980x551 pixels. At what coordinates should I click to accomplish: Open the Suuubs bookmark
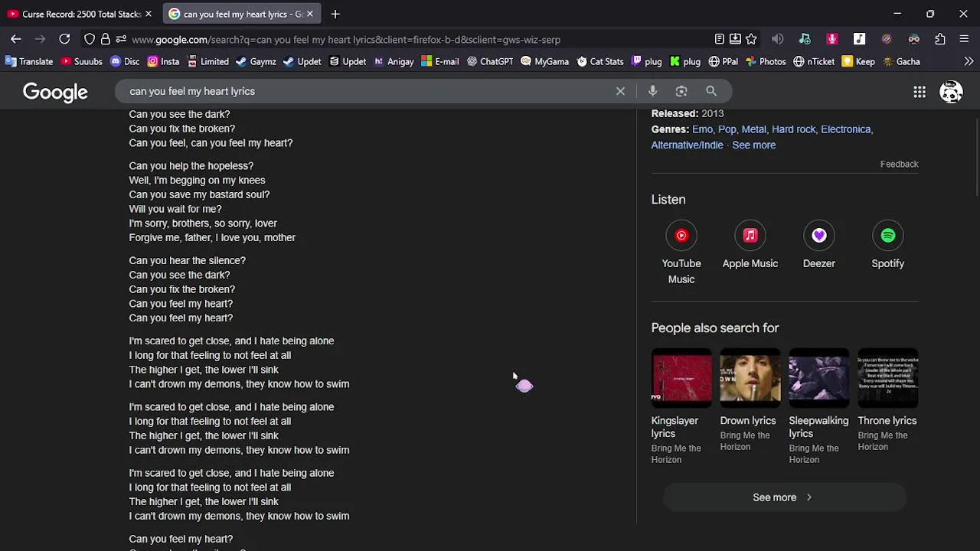click(x=81, y=61)
